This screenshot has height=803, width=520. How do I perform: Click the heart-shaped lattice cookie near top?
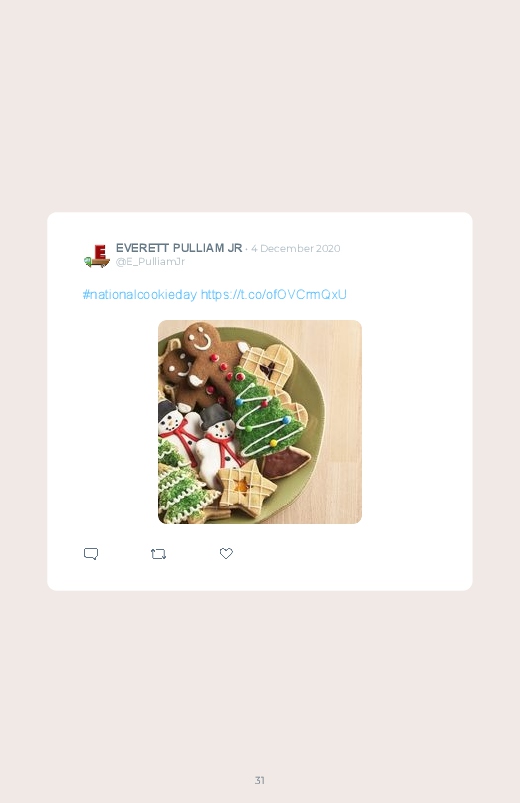pyautogui.click(x=268, y=364)
